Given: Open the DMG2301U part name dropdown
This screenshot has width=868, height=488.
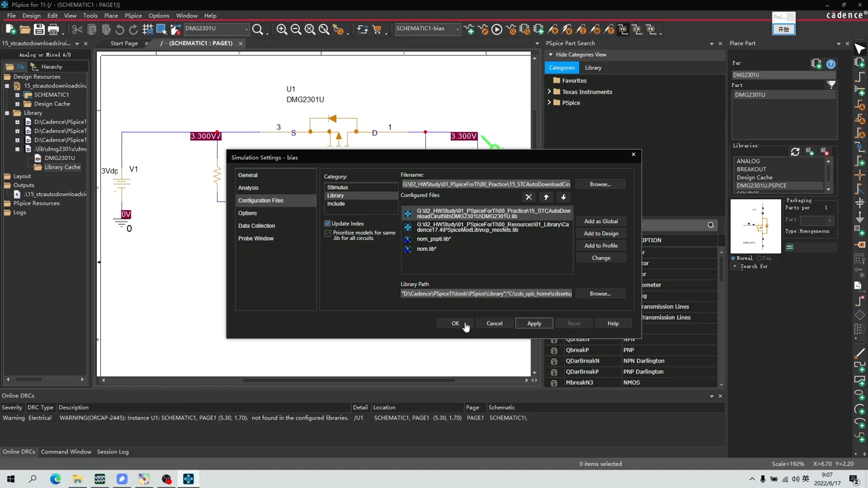Looking at the screenshot, I should [245, 29].
